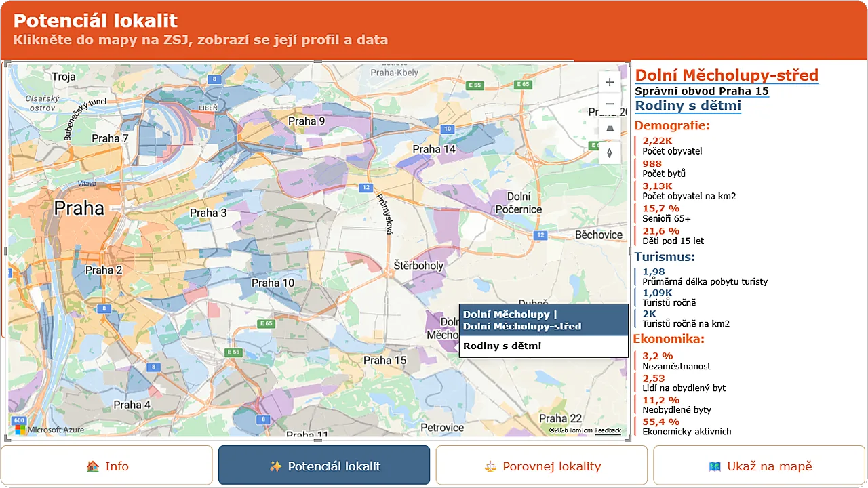Toggle the map pitch tilt control
This screenshot has width=868, height=488.
[610, 128]
